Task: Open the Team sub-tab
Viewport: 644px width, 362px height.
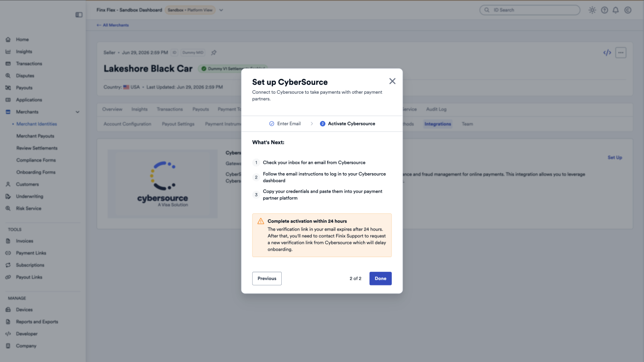Action: click(x=467, y=124)
